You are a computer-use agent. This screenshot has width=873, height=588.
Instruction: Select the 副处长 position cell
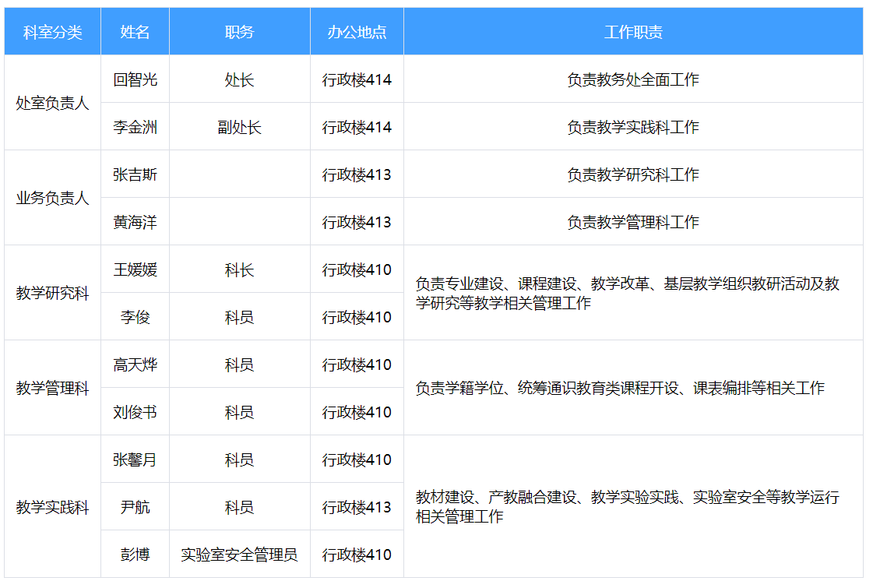click(239, 127)
